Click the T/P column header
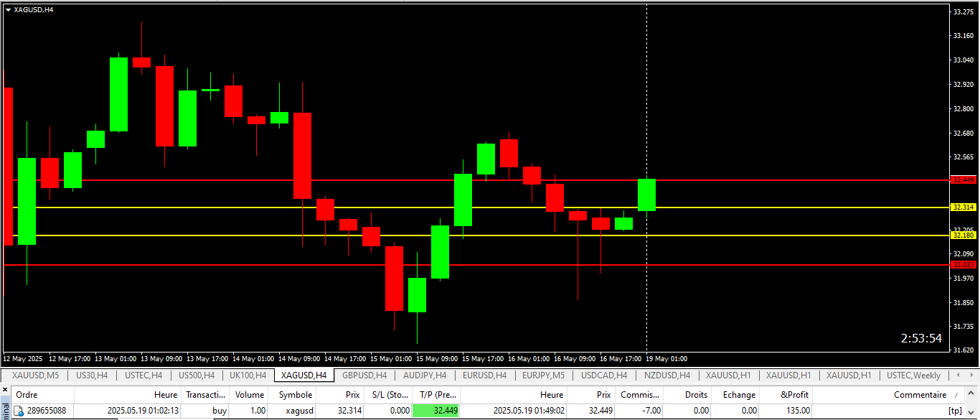The height and width of the screenshot is (420, 980). point(436,394)
